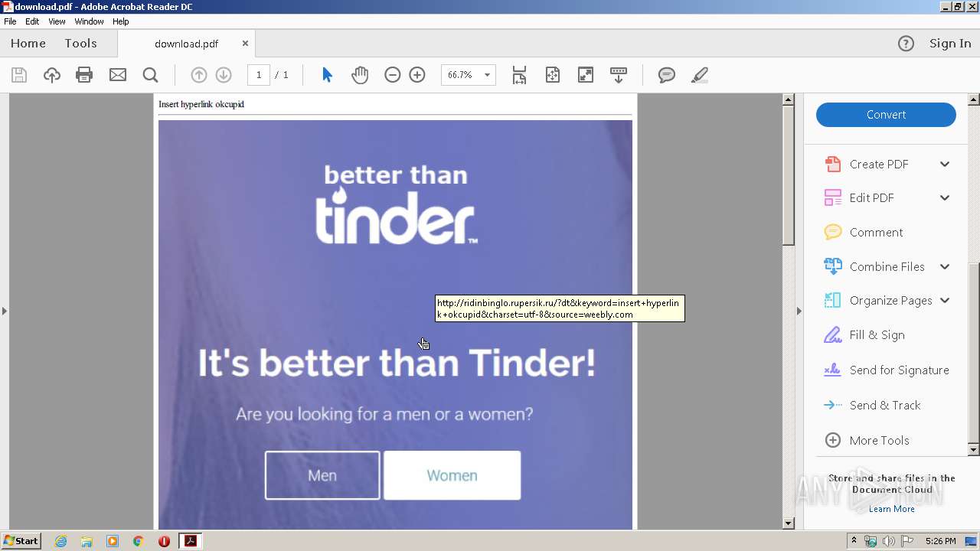Send file by email envelope icon
The image size is (980, 551).
[x=118, y=75]
